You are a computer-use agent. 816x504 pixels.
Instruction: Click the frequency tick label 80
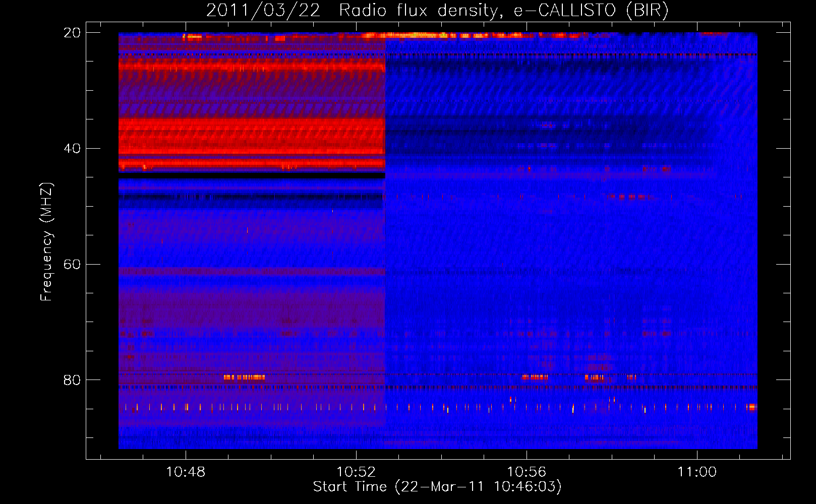72,380
